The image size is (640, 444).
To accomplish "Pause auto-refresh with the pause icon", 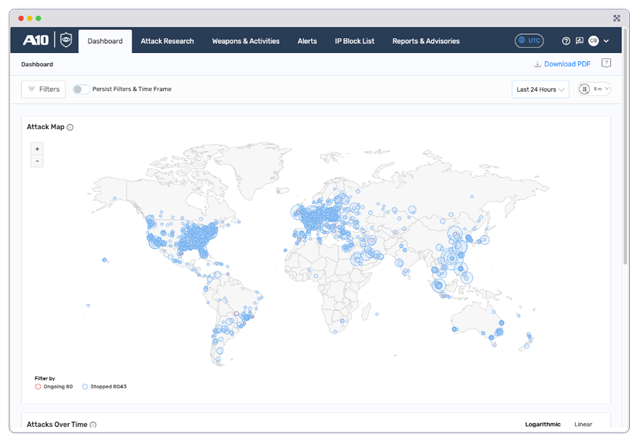I will pyautogui.click(x=584, y=89).
